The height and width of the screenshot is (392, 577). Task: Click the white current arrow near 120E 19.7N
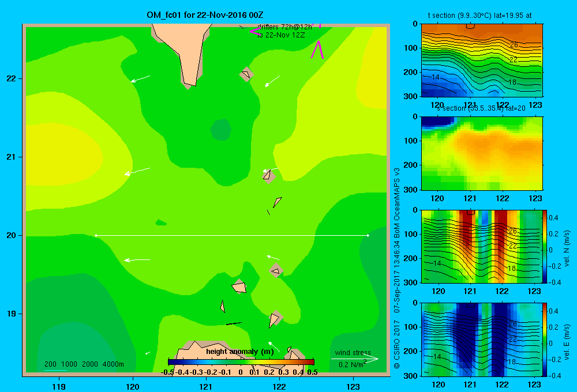tap(137, 260)
